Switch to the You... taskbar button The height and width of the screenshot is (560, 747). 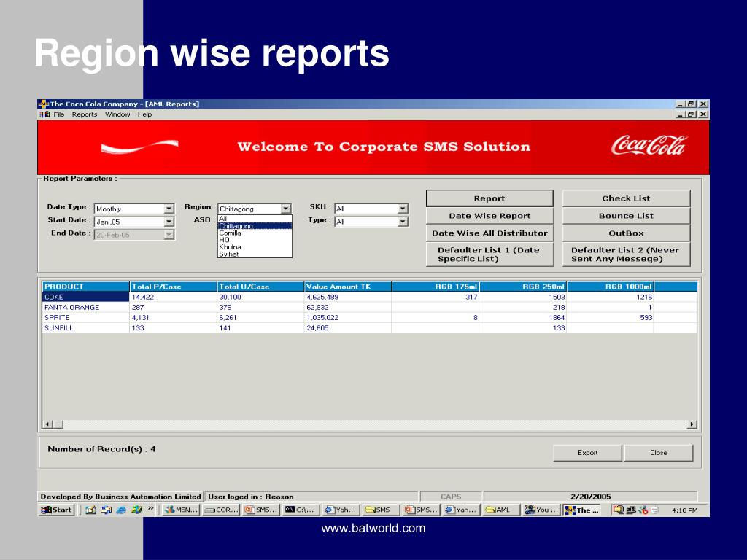pyautogui.click(x=541, y=510)
